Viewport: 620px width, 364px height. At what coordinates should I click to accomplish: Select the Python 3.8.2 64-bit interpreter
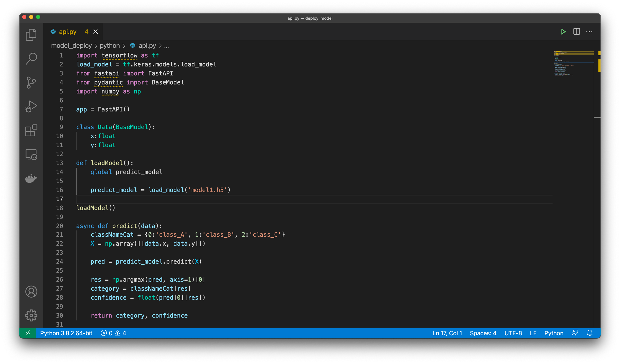tap(66, 333)
